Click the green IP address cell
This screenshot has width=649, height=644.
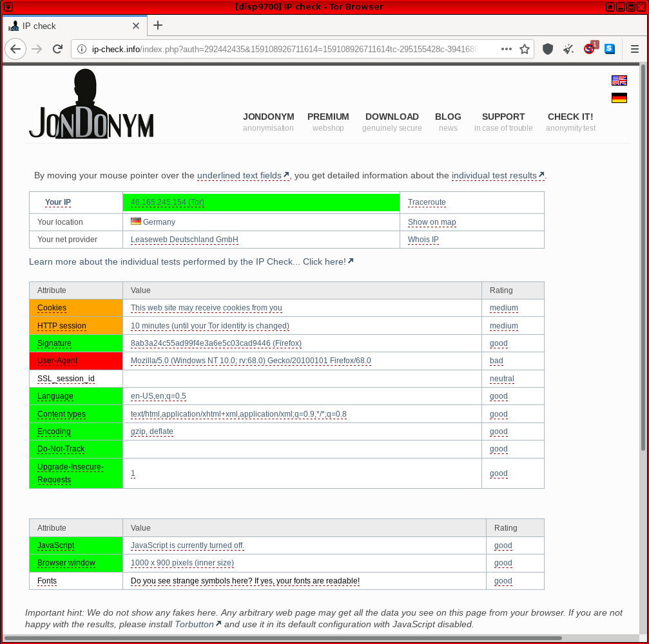click(261, 202)
